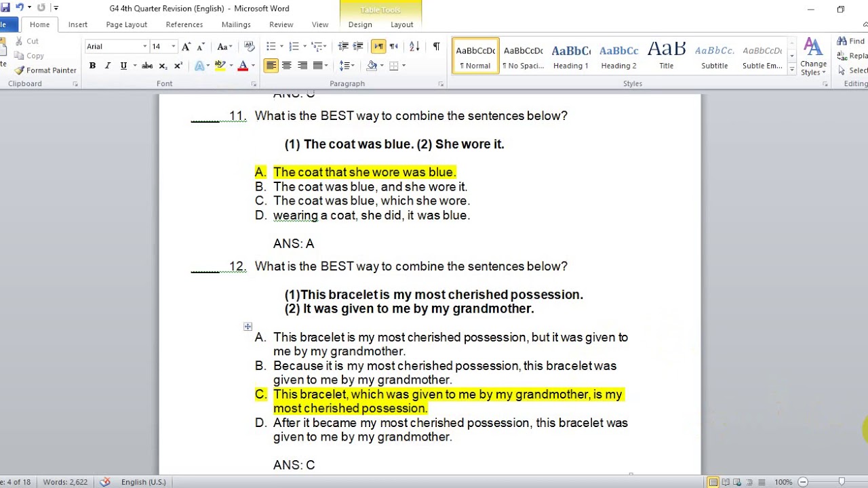868x488 pixels.
Task: Click the red Font Color button
Action: pos(243,66)
